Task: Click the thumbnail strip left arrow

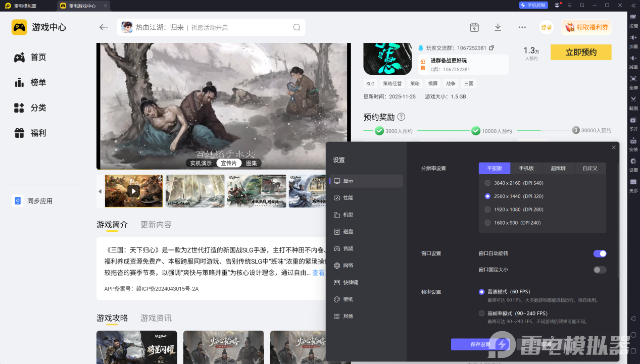Action: coord(100,191)
